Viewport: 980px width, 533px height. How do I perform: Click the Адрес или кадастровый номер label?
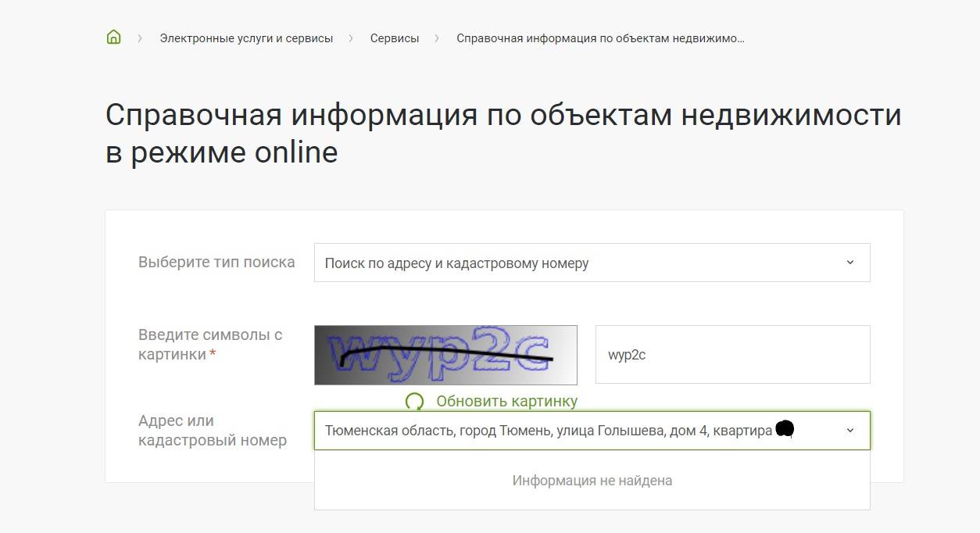[212, 431]
